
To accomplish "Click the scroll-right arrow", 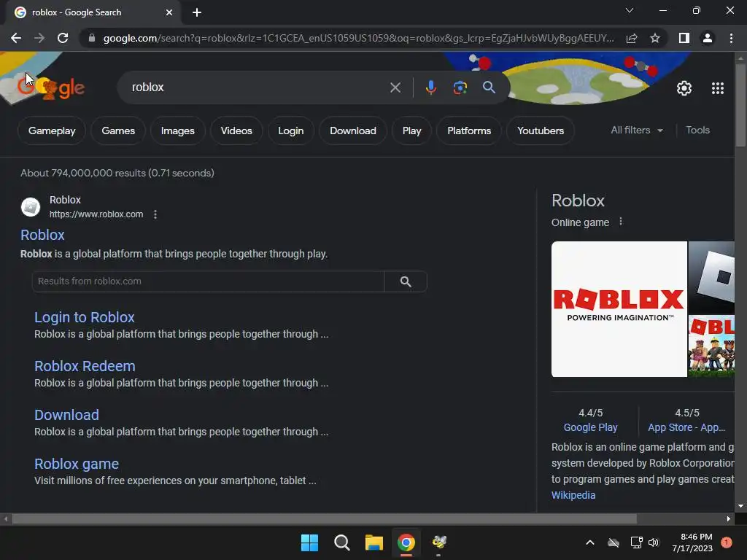I will (729, 518).
